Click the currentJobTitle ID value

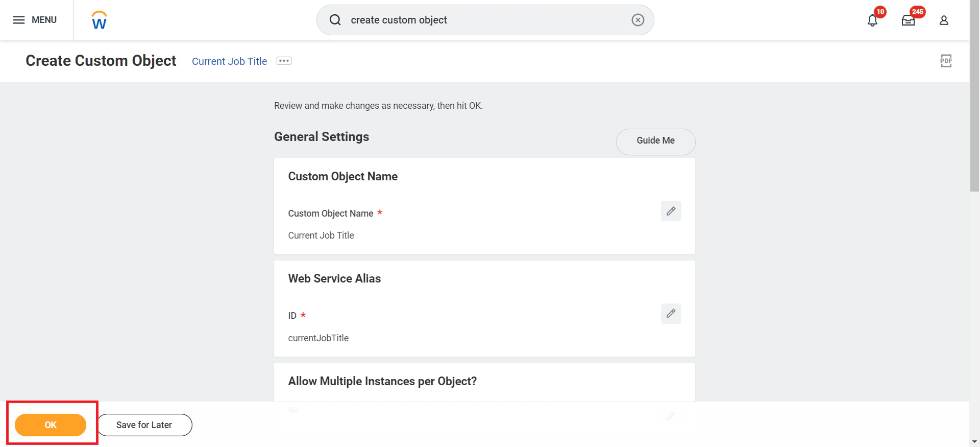click(x=318, y=338)
